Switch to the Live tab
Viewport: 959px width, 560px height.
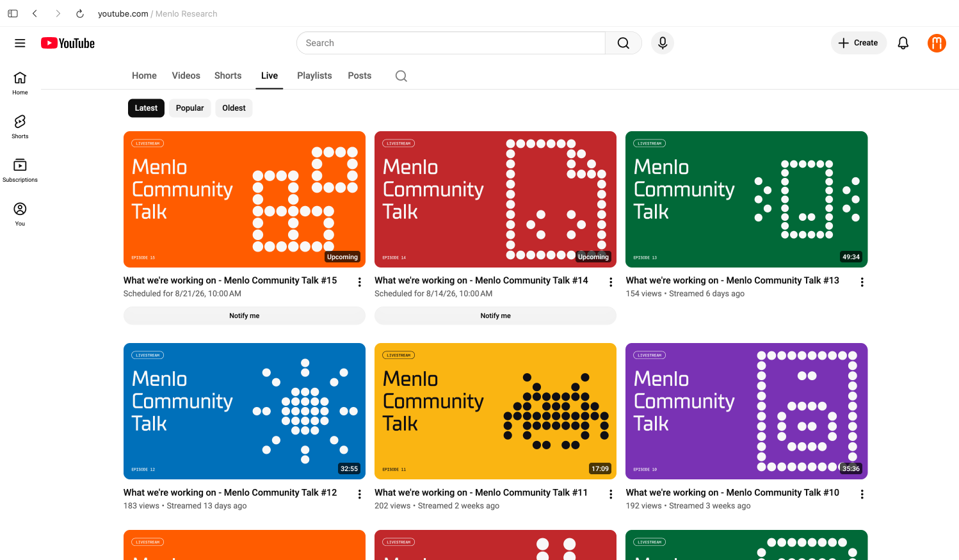click(270, 76)
